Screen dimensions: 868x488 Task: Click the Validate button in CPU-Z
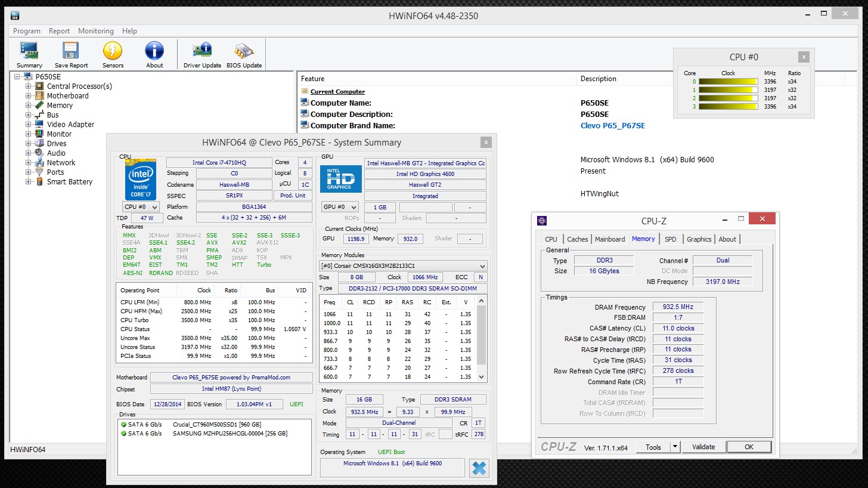[x=703, y=447]
